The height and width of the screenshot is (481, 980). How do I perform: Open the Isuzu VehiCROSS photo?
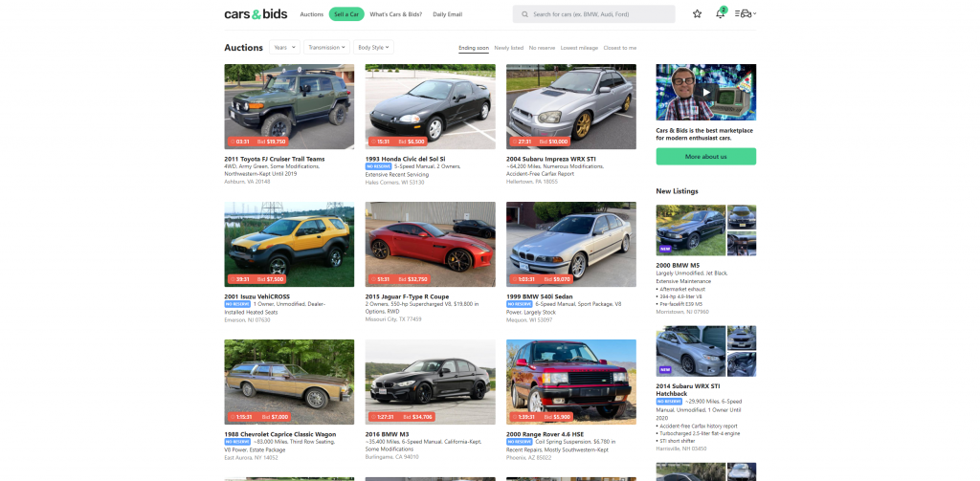click(x=289, y=244)
